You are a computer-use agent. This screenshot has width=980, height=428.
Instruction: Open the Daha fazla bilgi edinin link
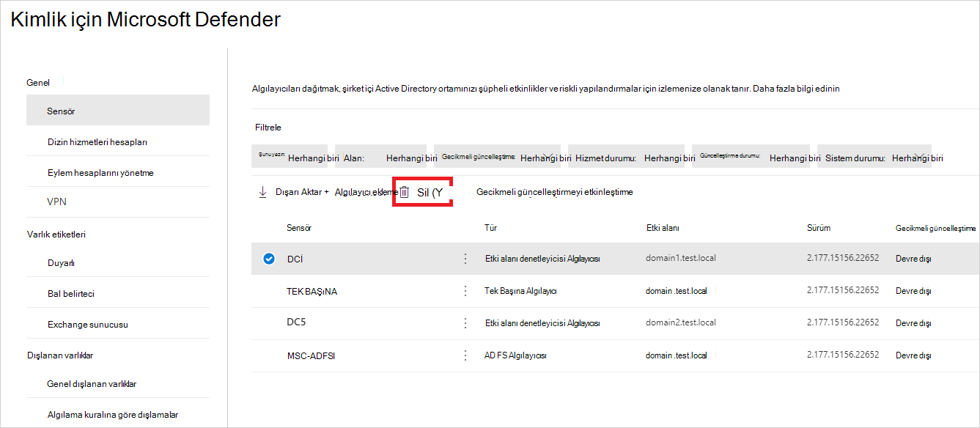click(795, 89)
